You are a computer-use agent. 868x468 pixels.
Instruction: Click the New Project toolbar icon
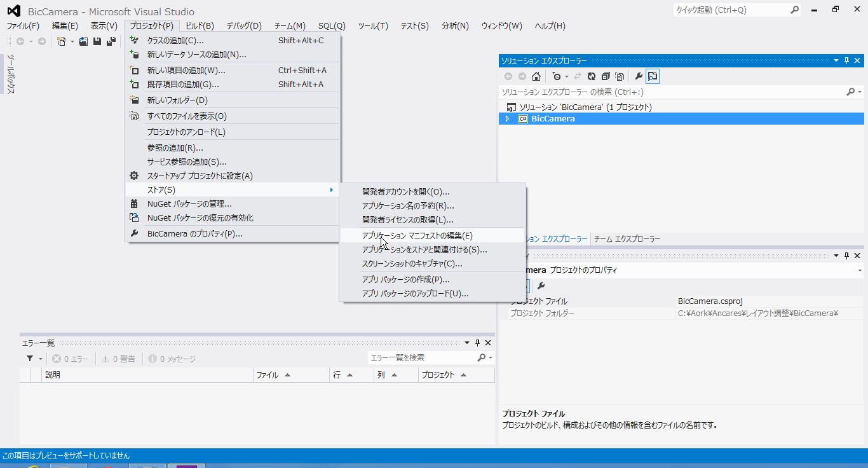(62, 41)
